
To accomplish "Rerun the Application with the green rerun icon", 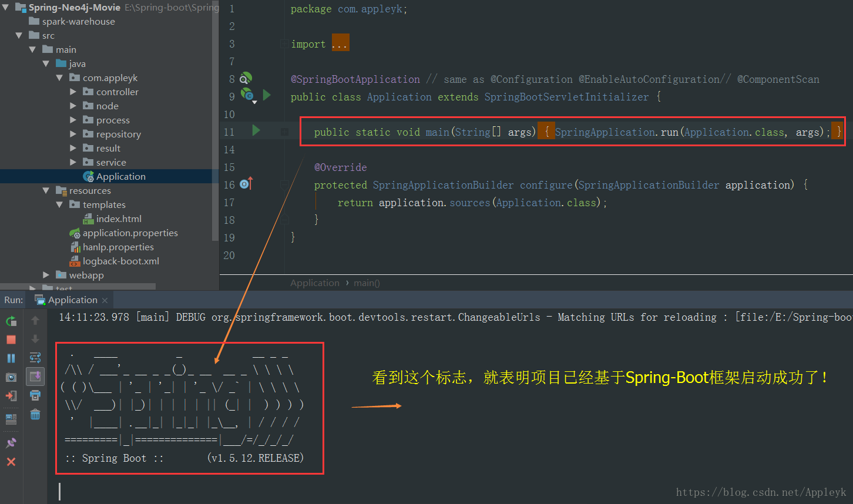I will point(11,321).
